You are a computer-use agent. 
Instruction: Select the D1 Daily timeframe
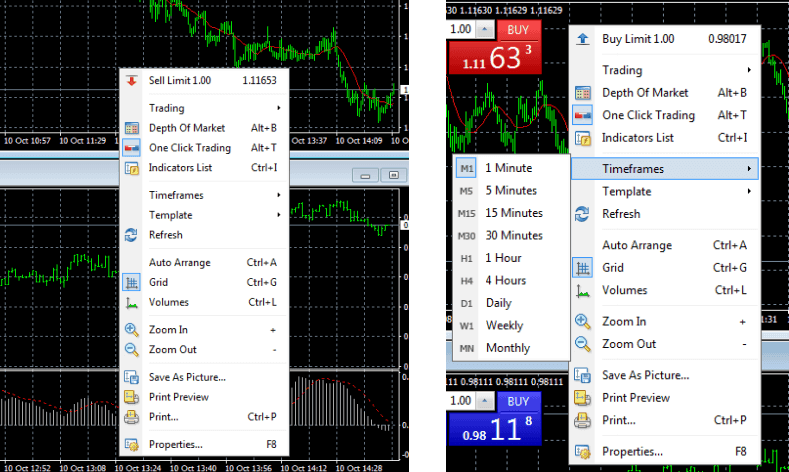point(497,303)
